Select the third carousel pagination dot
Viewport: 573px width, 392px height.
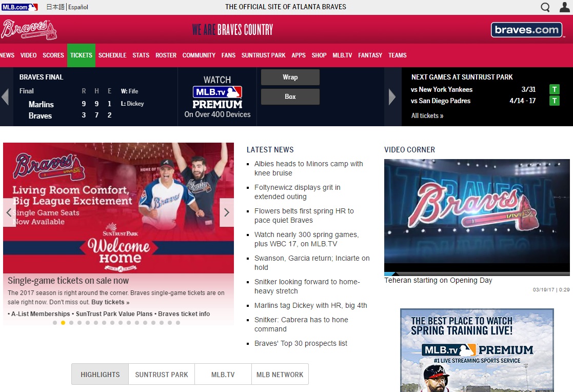pyautogui.click(x=71, y=323)
